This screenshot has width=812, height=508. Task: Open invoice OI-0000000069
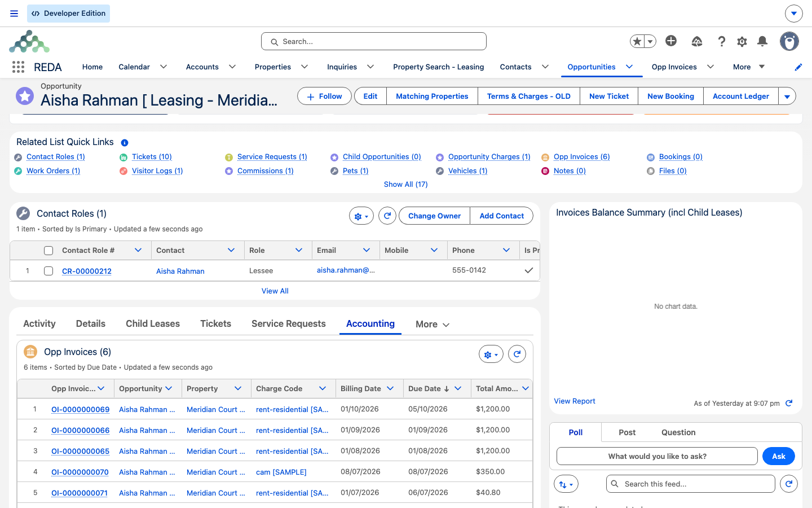(80, 409)
